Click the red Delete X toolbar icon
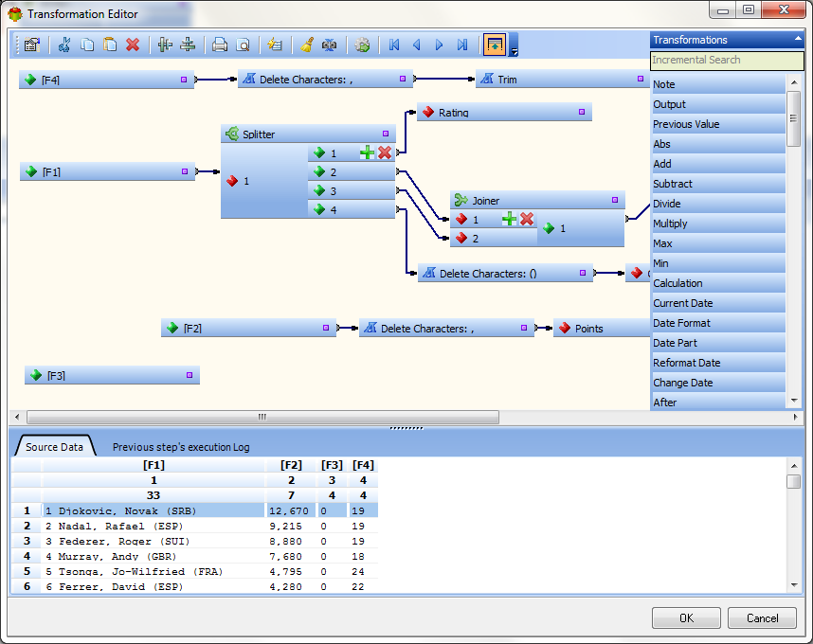Screen dimensions: 813x644 point(133,45)
